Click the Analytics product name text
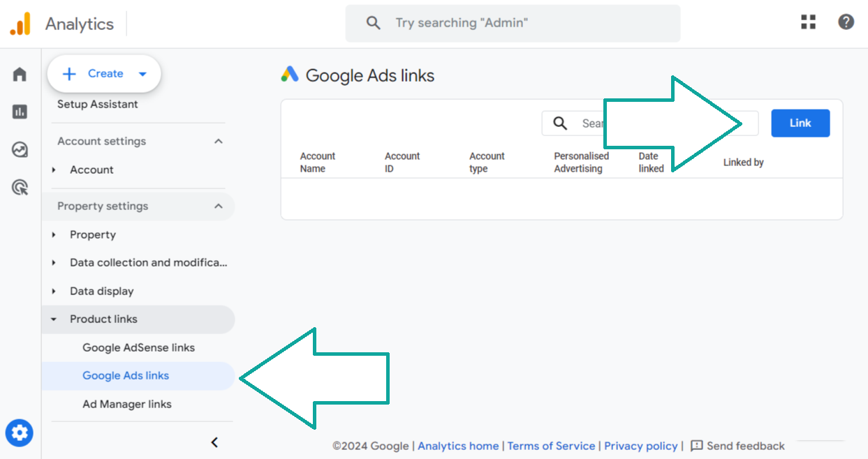The image size is (868, 459). pos(80,24)
